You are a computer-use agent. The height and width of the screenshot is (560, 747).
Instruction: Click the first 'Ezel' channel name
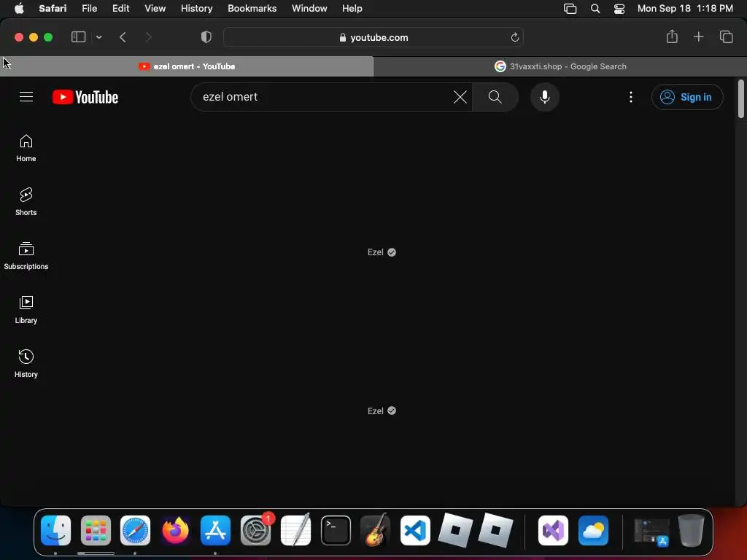click(x=376, y=252)
